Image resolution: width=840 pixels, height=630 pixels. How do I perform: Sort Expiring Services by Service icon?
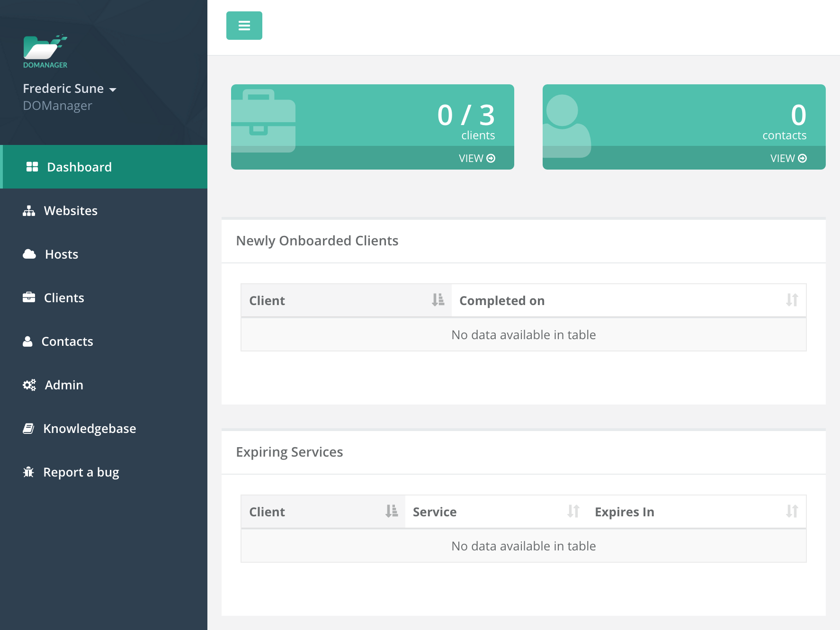pos(573,511)
